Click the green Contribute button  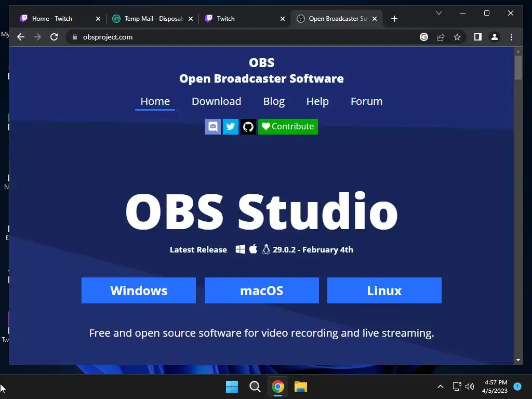[288, 127]
